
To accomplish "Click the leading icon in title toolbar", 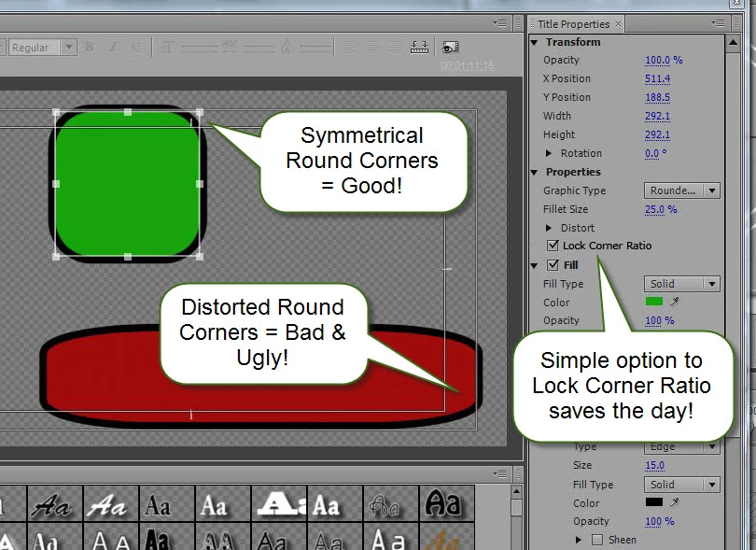I will tap(287, 47).
